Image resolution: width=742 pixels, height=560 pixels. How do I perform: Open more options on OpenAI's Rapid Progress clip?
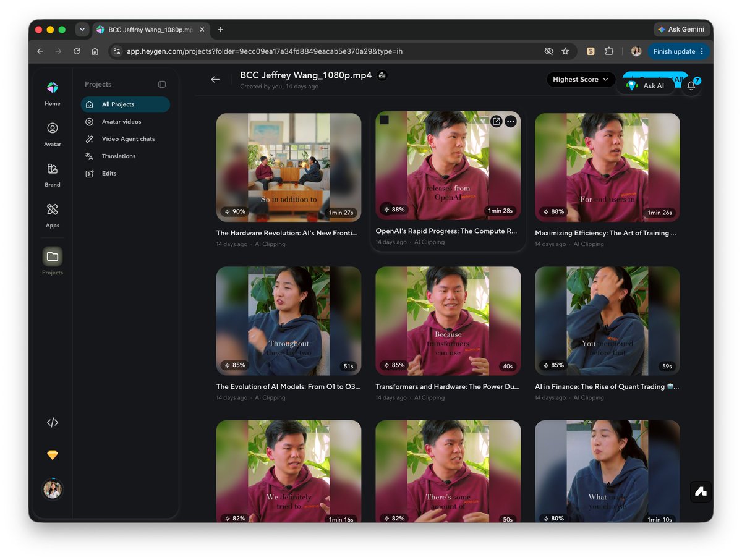(511, 121)
